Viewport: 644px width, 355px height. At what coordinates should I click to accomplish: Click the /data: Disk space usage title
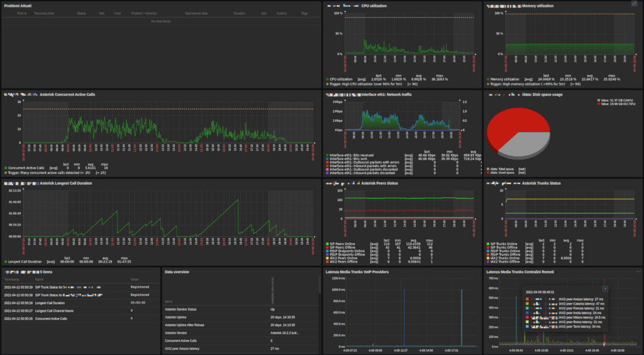tap(542, 94)
